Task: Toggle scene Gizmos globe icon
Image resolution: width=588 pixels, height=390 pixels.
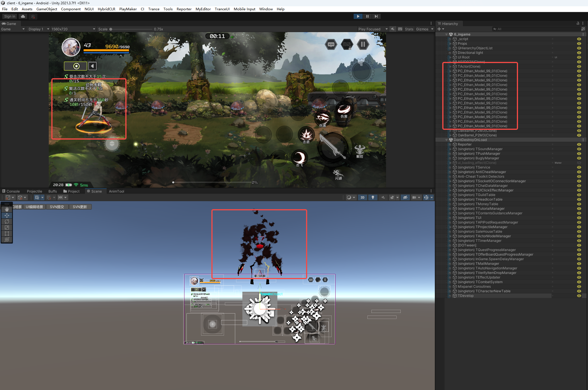Action: [426, 197]
